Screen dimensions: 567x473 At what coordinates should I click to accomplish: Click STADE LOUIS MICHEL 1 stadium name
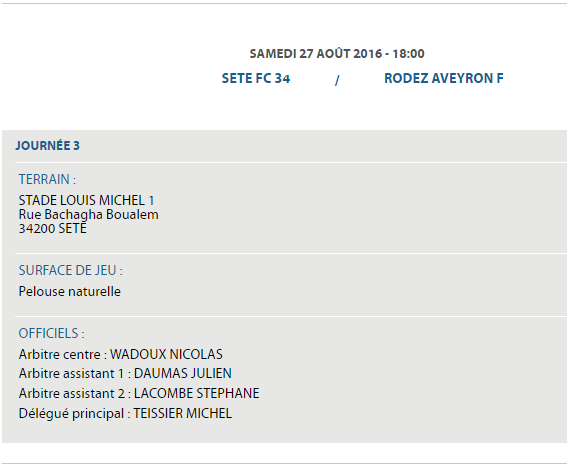tap(86, 200)
